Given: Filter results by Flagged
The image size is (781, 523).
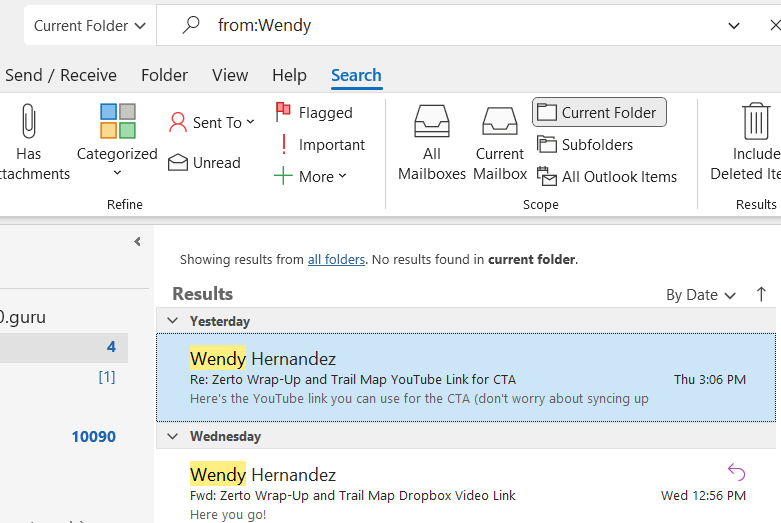Looking at the screenshot, I should tap(314, 113).
